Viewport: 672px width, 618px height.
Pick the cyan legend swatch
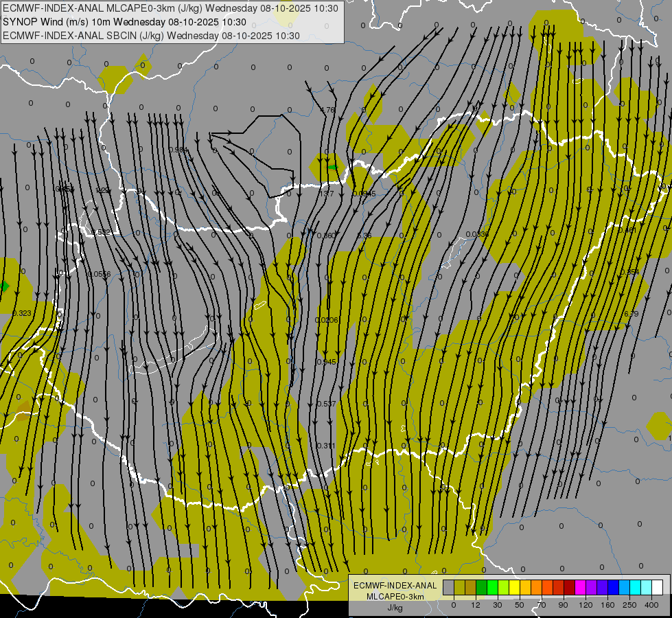pos(635,588)
